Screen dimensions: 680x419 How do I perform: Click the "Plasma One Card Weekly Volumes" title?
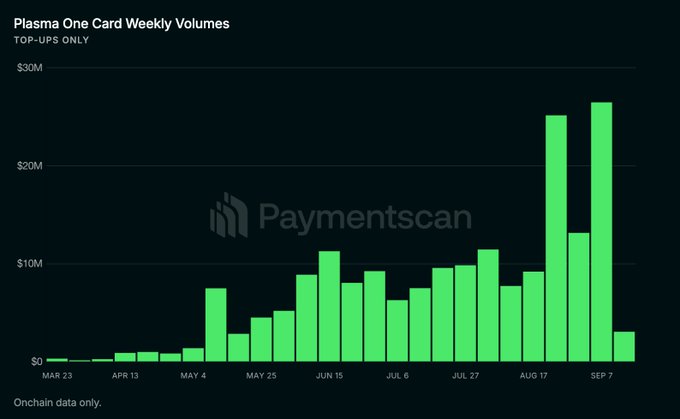121,24
